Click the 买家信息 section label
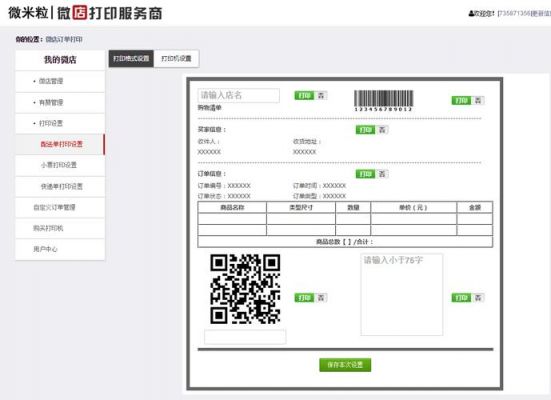Screen dimensions: 551x400 coord(212,130)
